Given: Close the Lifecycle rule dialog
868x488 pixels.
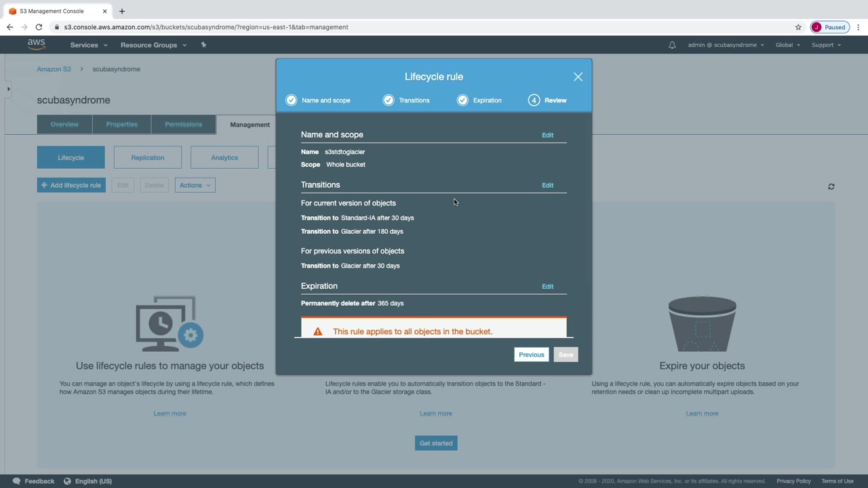Looking at the screenshot, I should click(578, 77).
